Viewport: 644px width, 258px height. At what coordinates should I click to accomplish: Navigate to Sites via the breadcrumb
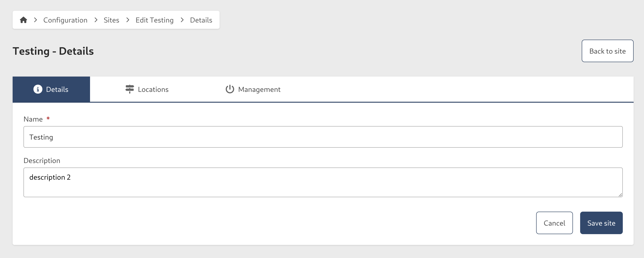point(111,20)
